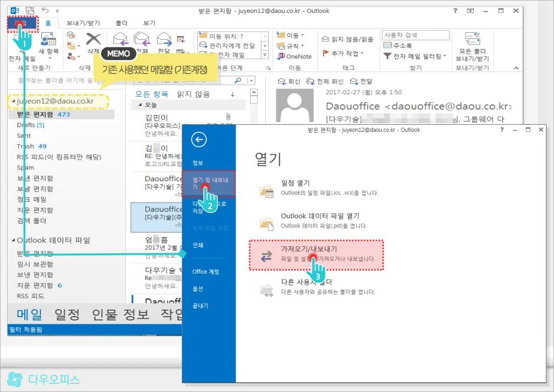Click the large 삭제 delete X icon

(93, 39)
